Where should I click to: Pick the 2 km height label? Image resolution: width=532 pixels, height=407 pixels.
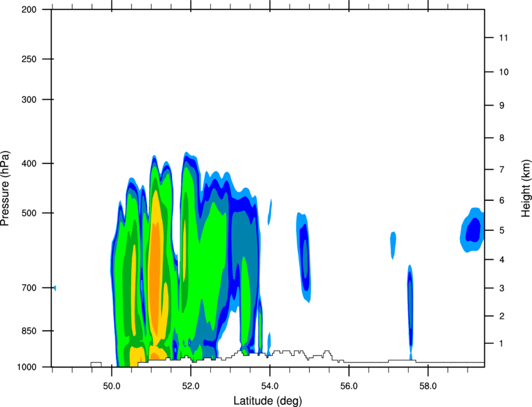point(502,316)
